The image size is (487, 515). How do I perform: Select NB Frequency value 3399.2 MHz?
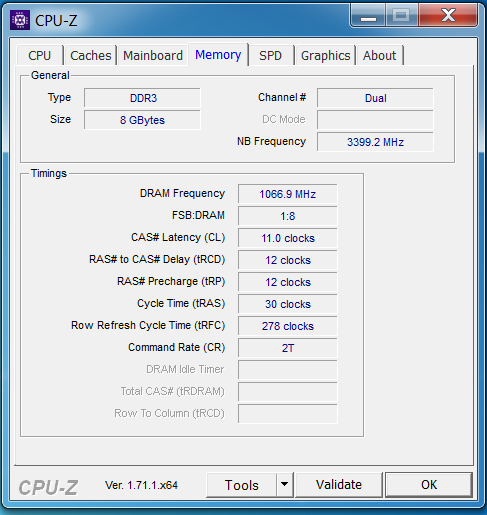click(375, 142)
